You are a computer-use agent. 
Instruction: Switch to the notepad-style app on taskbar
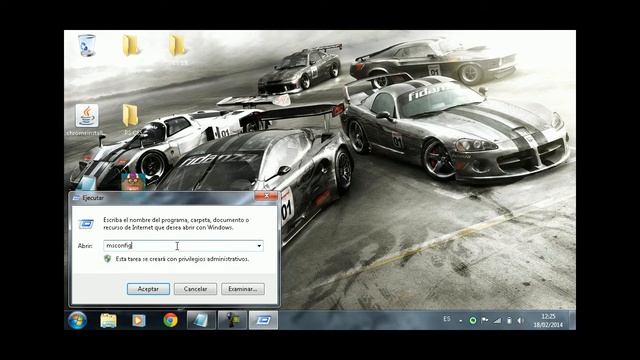pyautogui.click(x=201, y=320)
